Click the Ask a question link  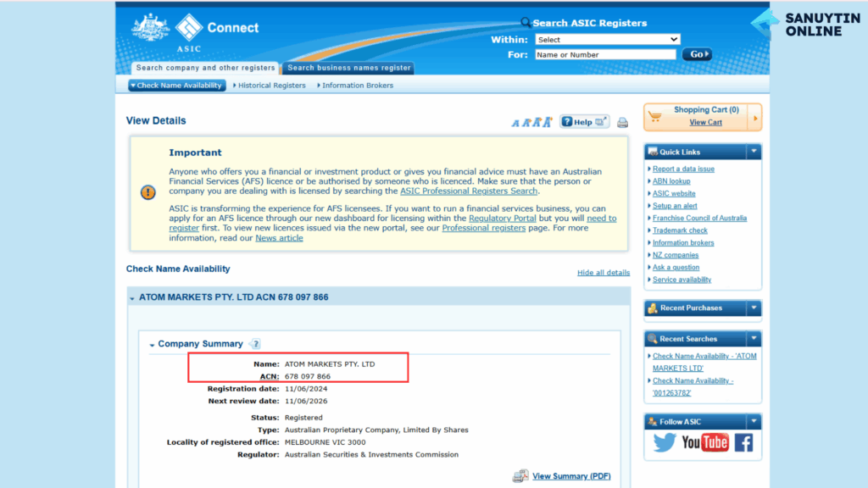676,267
